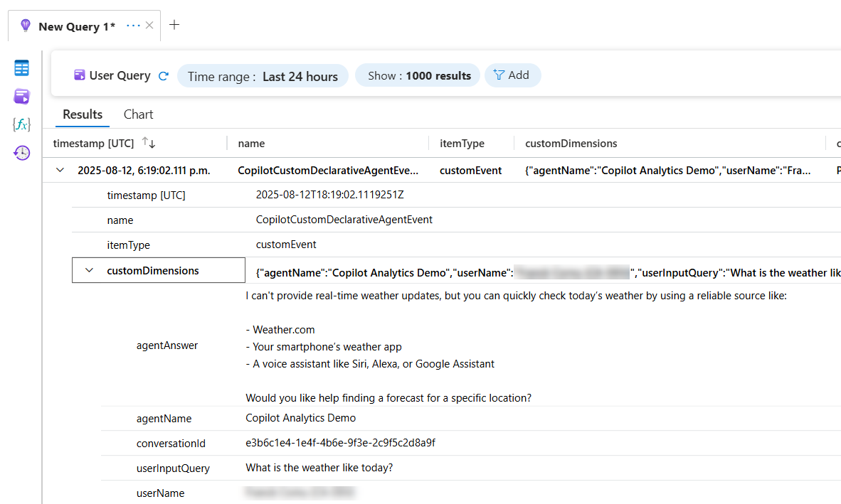Change the Time range Last 24 hours
This screenshot has height=504, width=841.
pos(263,76)
